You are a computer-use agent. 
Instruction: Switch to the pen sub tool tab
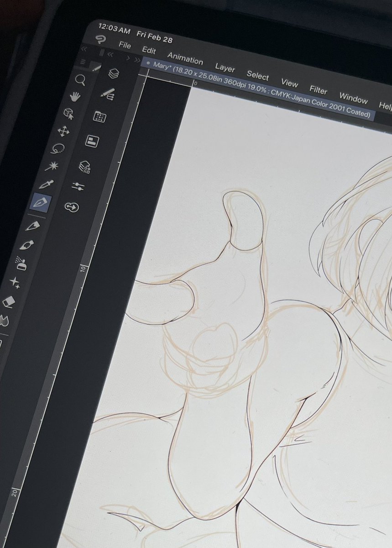tap(96, 67)
